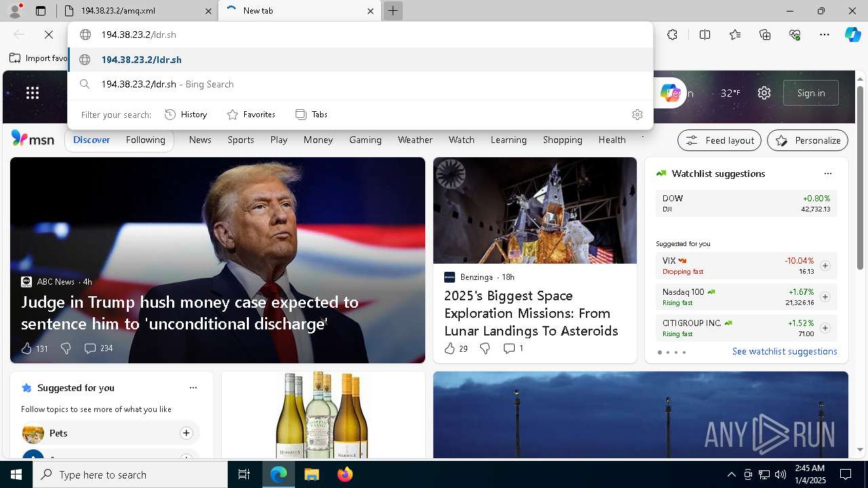Click into the address bar field
The height and width of the screenshot is (488, 868).
(361, 35)
